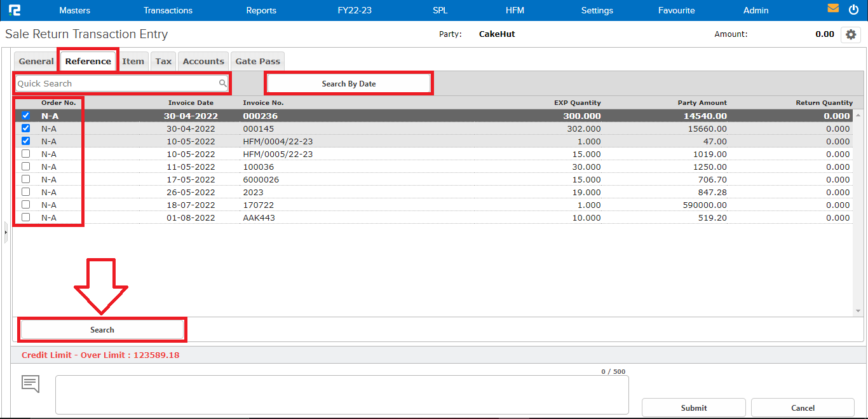The height and width of the screenshot is (419, 868).
Task: Open the Transactions menu
Action: tap(168, 10)
